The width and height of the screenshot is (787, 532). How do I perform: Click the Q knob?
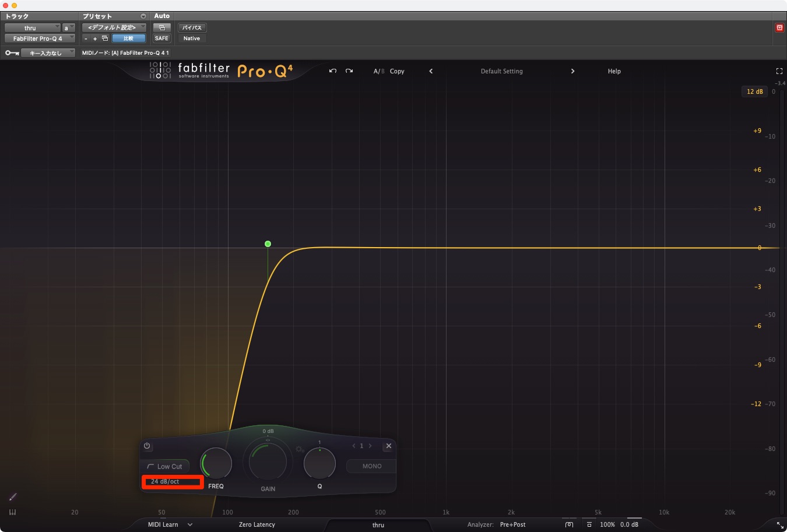coord(319,464)
